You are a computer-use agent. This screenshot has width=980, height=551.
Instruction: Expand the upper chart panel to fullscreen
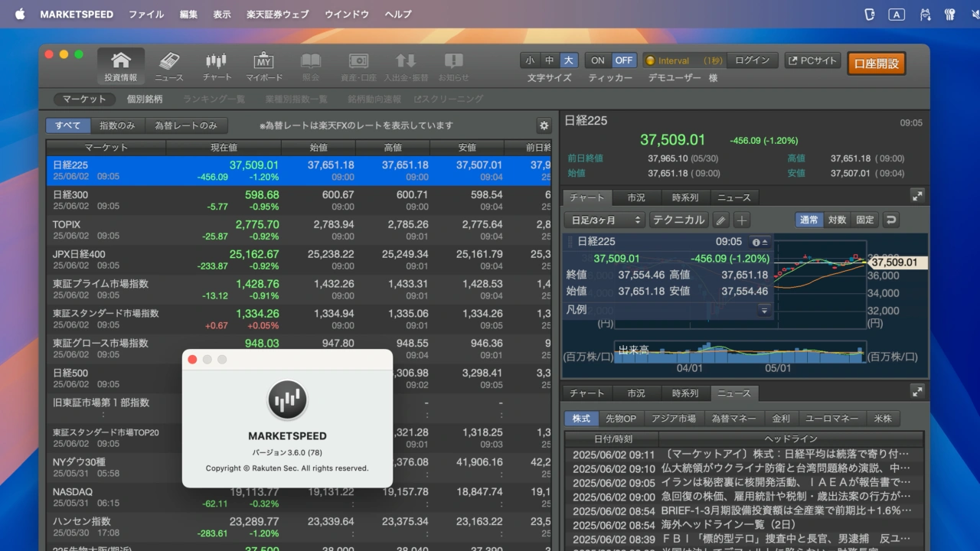click(917, 196)
